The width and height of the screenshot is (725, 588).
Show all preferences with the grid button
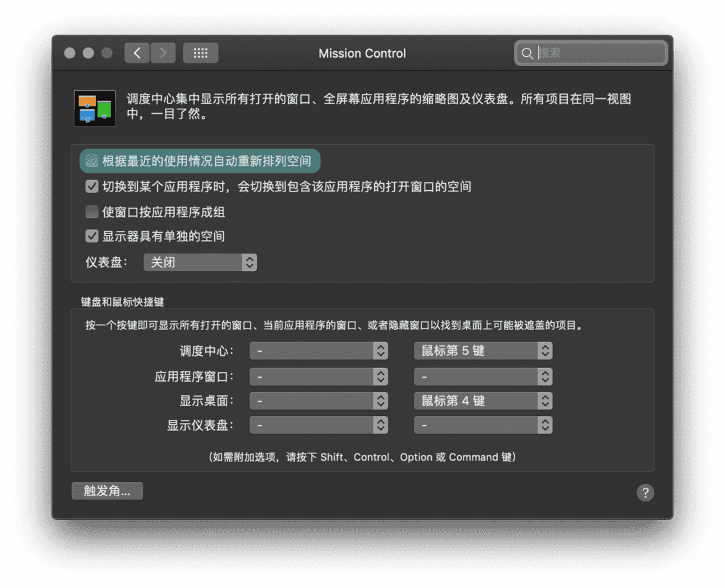200,53
